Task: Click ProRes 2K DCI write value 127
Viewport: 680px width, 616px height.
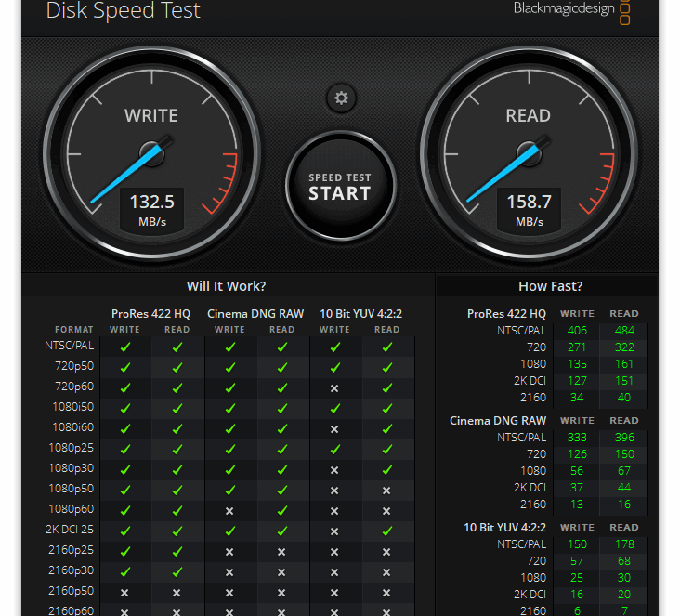Action: click(x=577, y=381)
